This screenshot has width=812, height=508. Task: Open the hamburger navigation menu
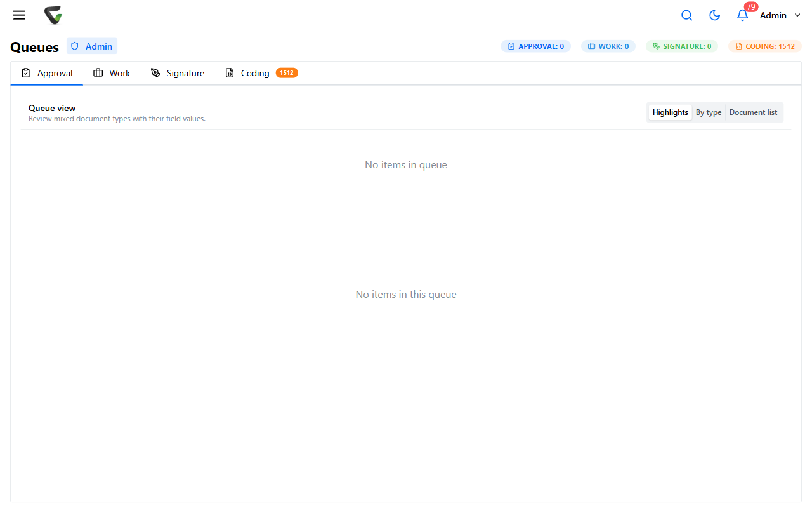[19, 15]
